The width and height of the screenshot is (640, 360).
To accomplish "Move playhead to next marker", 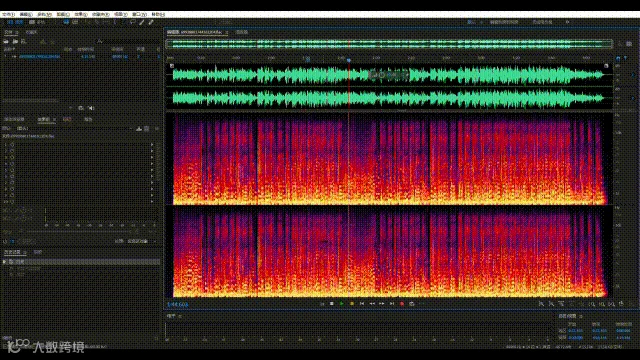I will (391, 304).
